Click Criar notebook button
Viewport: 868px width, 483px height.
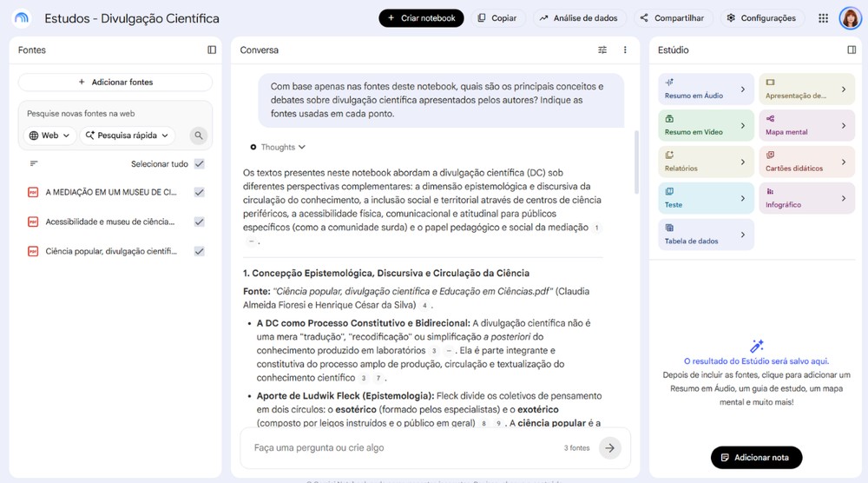(x=421, y=18)
